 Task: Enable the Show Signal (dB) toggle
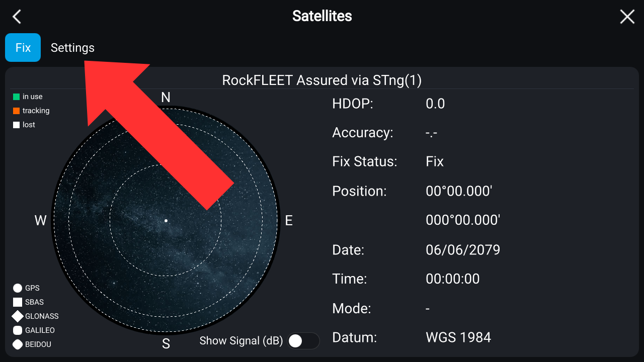(x=303, y=341)
